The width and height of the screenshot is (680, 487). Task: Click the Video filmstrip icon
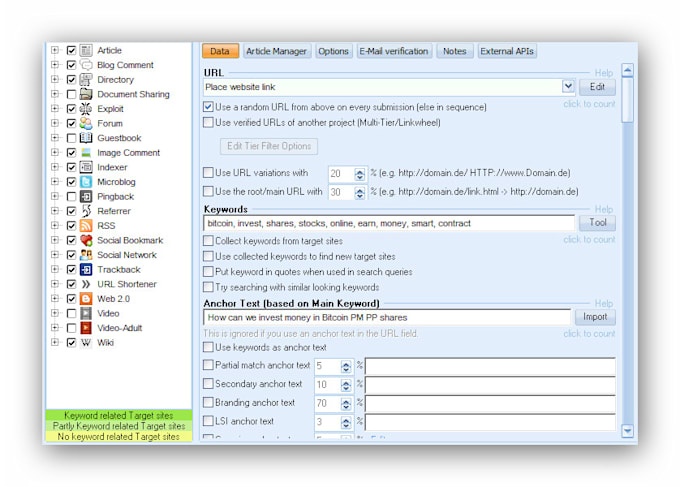point(86,313)
